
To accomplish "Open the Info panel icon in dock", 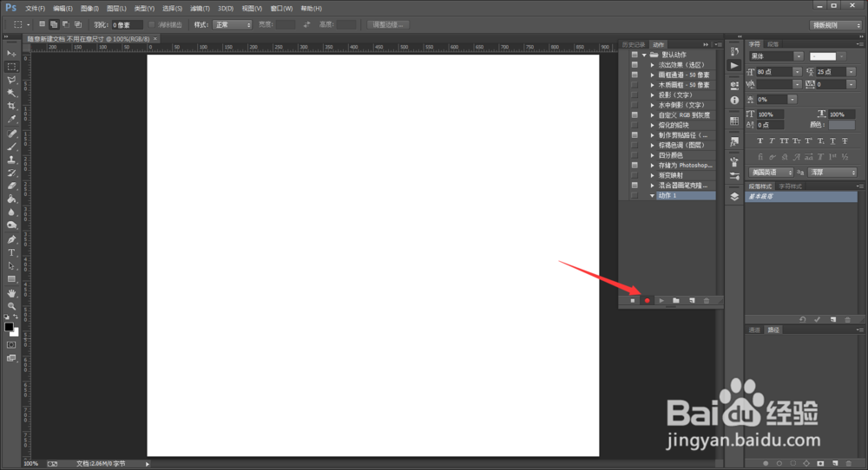I will (734, 100).
